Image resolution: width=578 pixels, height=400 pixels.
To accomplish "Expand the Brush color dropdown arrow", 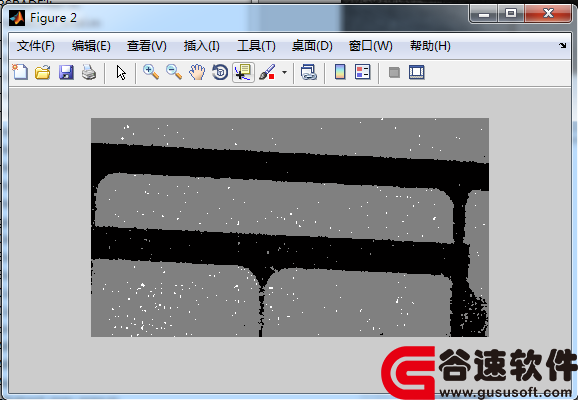I will tap(284, 72).
